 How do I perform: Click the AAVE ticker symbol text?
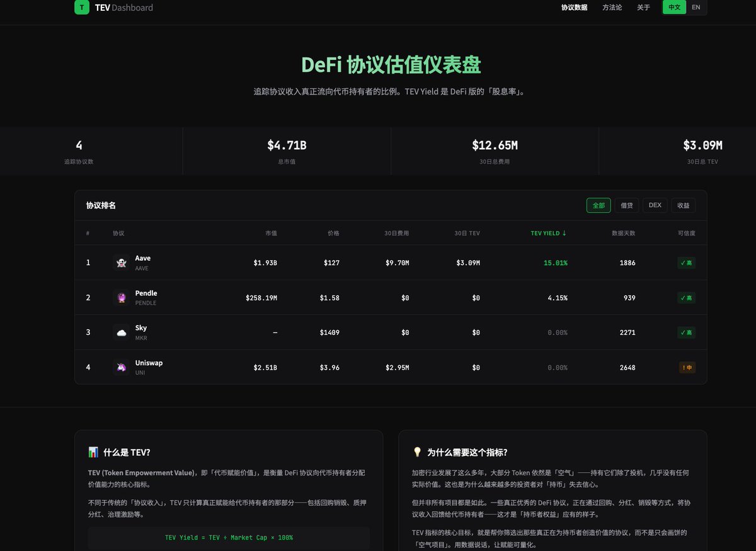tap(142, 268)
